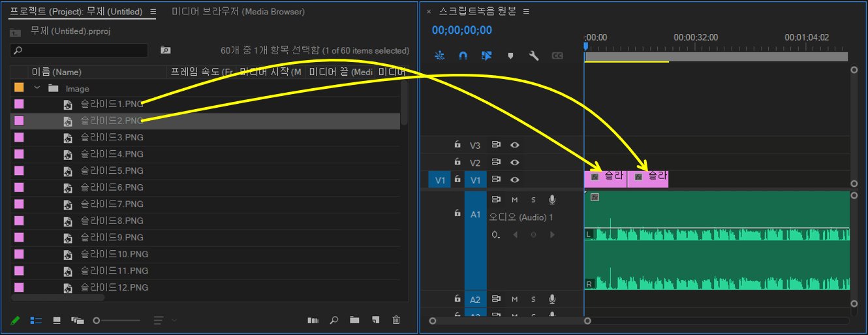
Task: Open Find Bin icon beside search box
Action: [165, 50]
